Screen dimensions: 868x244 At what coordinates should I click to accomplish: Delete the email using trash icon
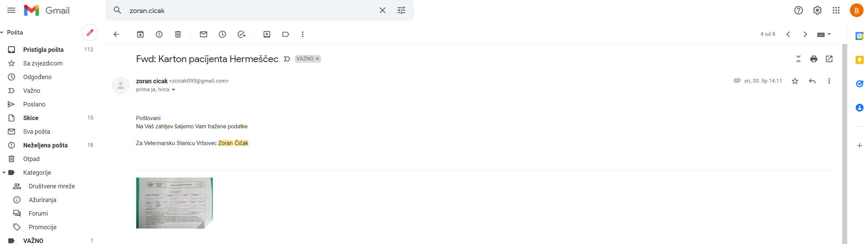point(178,34)
